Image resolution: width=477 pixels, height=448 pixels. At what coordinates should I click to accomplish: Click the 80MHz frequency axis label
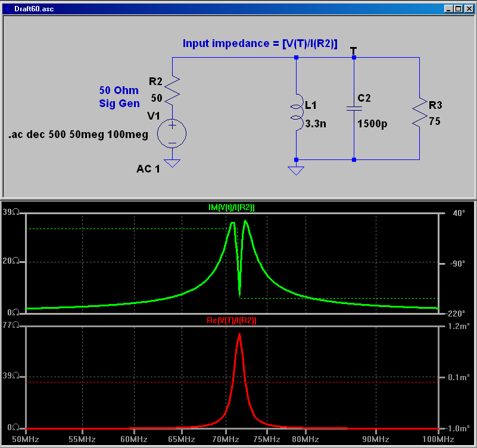click(305, 440)
